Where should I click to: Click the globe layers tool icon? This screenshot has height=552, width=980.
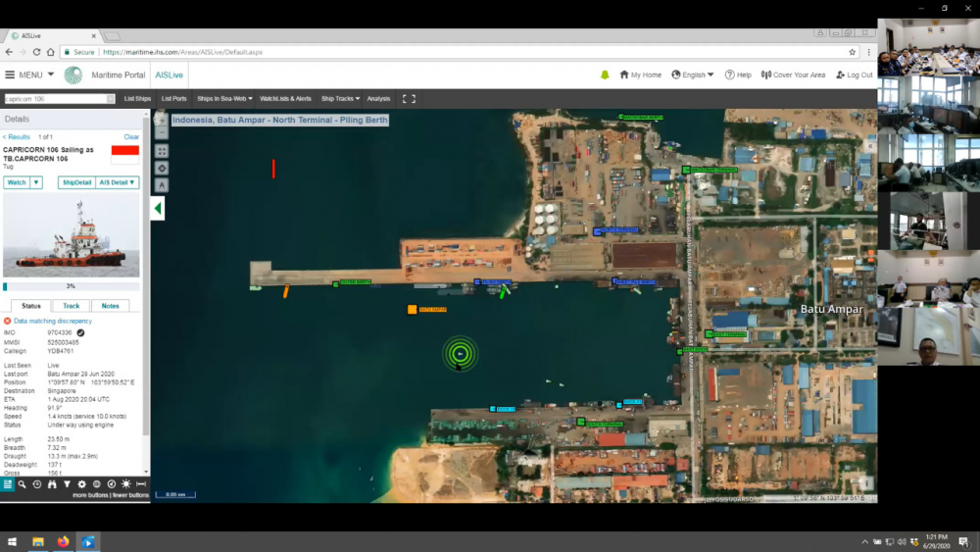97,484
